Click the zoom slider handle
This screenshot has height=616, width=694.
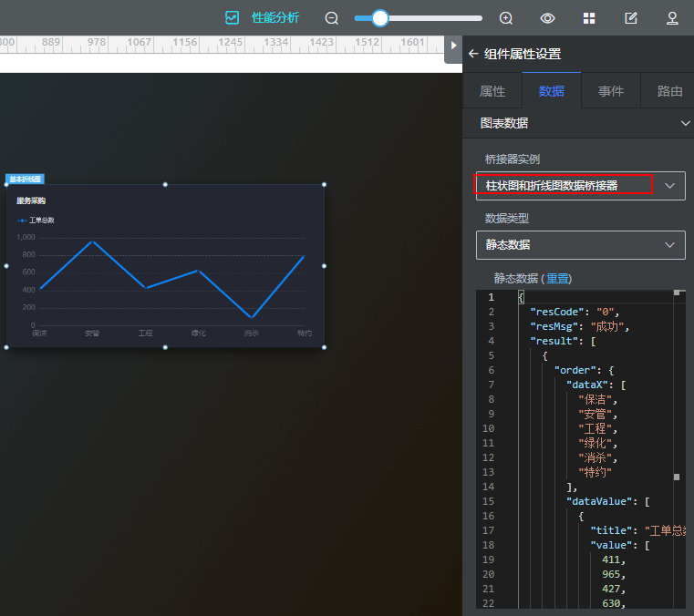(x=379, y=18)
